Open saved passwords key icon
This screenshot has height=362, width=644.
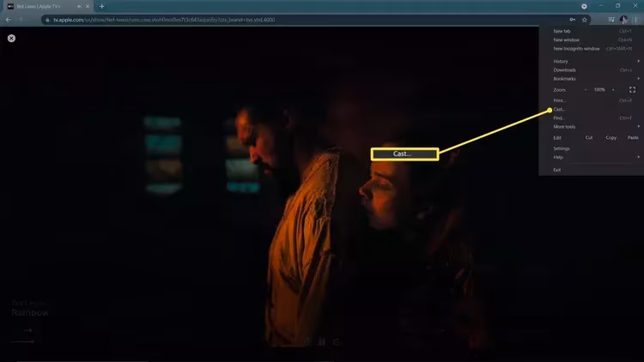coord(572,20)
